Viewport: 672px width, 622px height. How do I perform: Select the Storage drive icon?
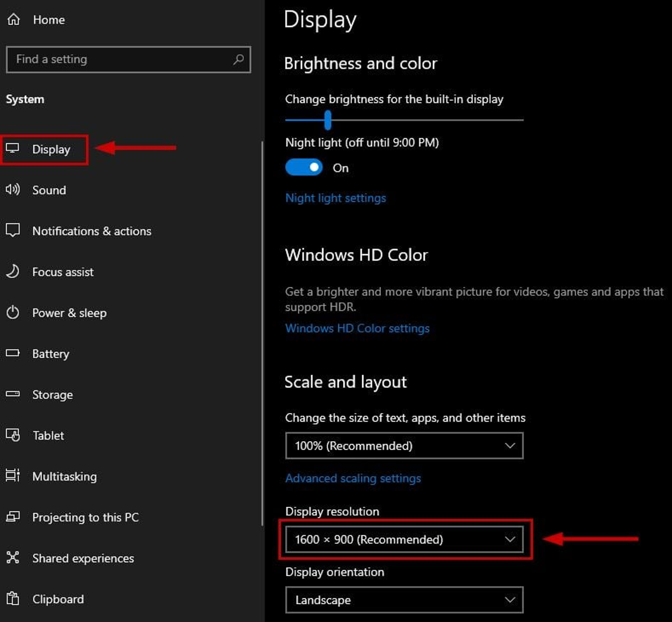[x=13, y=394]
